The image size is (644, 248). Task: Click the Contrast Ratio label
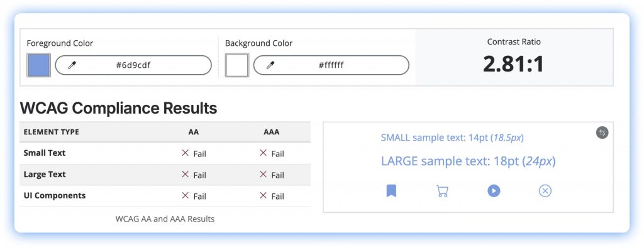[514, 42]
